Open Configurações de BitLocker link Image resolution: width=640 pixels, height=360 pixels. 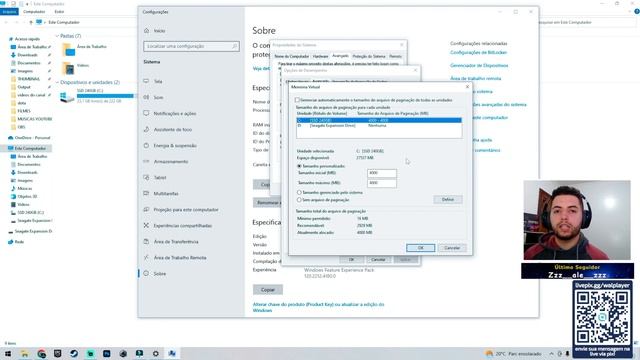(478, 52)
